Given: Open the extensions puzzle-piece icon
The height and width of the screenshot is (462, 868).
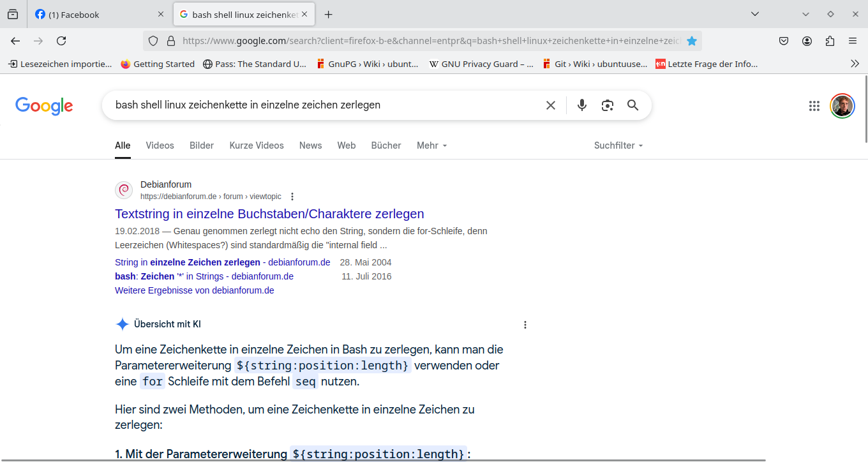Looking at the screenshot, I should pyautogui.click(x=830, y=40).
